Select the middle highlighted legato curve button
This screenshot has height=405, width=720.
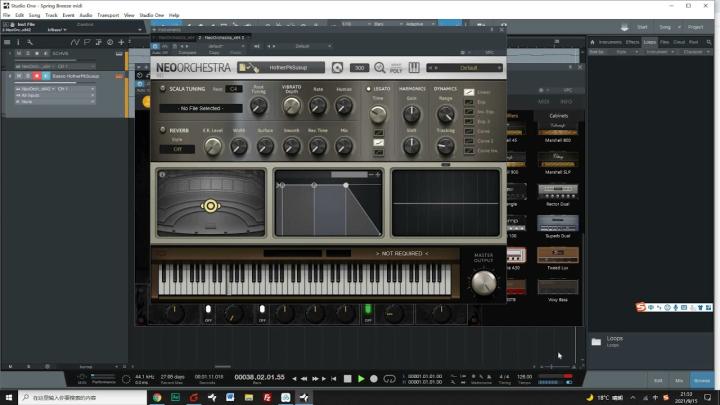click(x=378, y=142)
